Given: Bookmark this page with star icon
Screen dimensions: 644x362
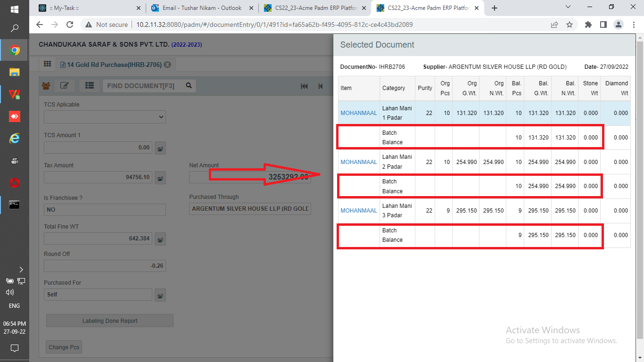Looking at the screenshot, I should point(570,25).
